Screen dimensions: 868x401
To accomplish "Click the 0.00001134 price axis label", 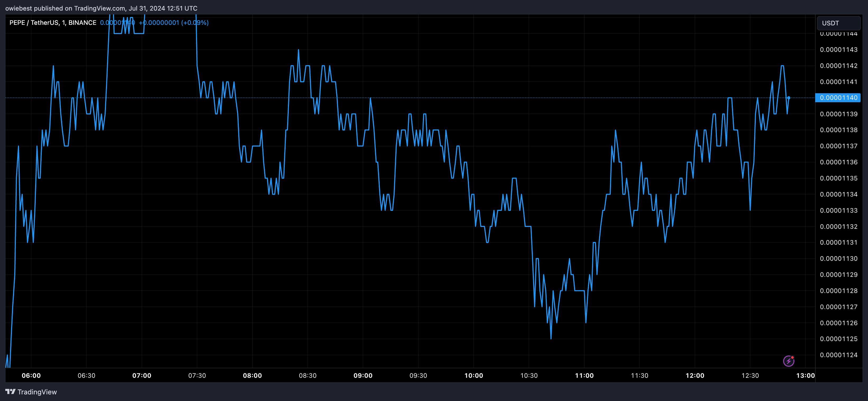I will [839, 194].
